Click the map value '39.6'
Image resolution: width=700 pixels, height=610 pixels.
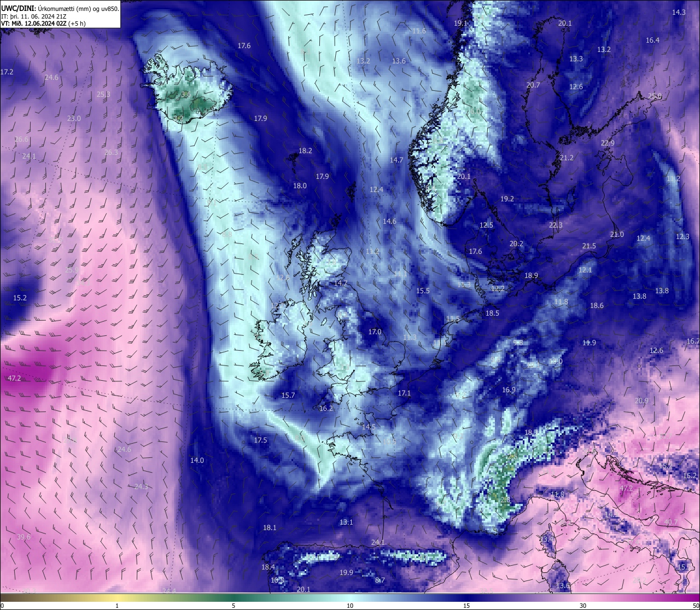click(24, 537)
